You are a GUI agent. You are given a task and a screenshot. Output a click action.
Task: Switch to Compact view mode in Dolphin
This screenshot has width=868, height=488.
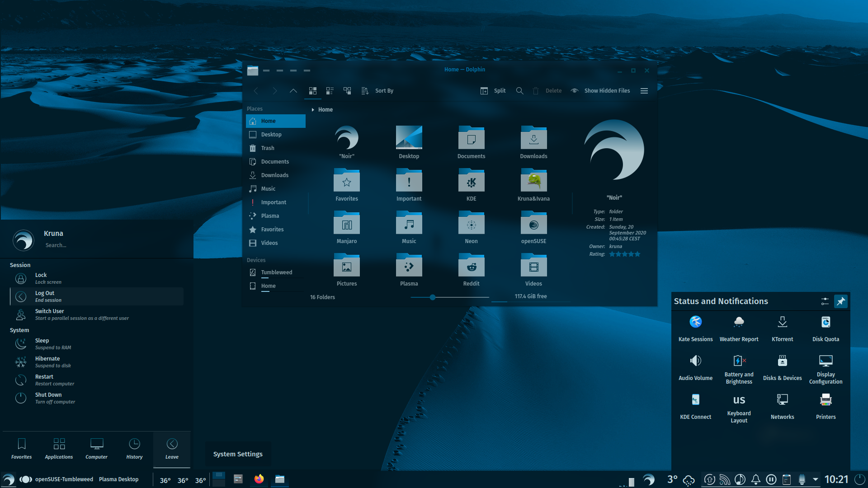[330, 91]
